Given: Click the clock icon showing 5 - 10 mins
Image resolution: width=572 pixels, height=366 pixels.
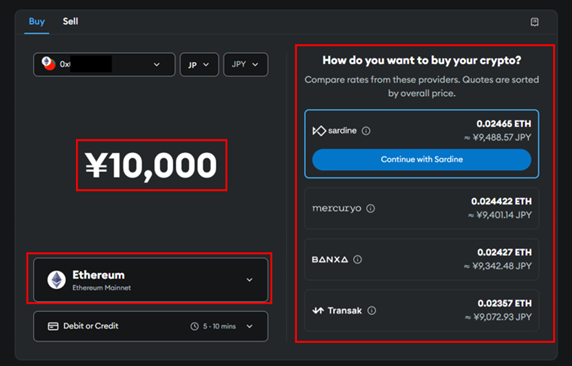Looking at the screenshot, I should (194, 326).
